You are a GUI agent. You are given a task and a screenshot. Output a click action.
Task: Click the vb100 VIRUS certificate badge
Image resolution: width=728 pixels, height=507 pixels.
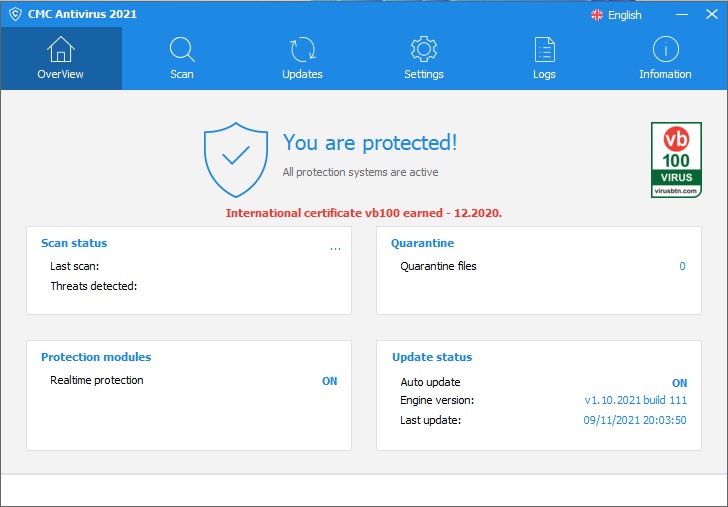coord(676,160)
